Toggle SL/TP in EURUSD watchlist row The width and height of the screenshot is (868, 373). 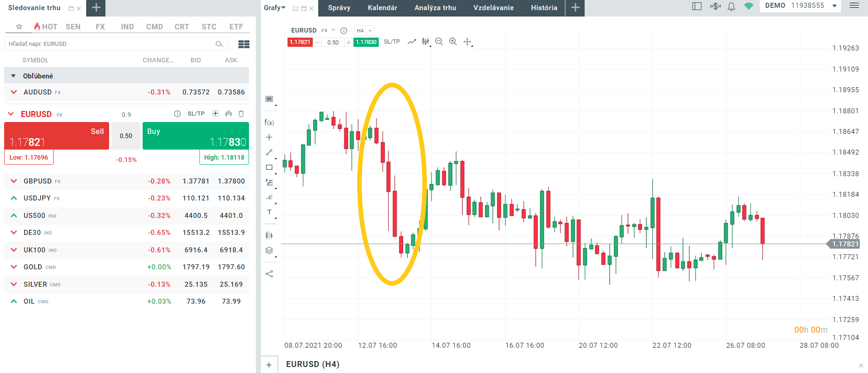[x=196, y=114]
